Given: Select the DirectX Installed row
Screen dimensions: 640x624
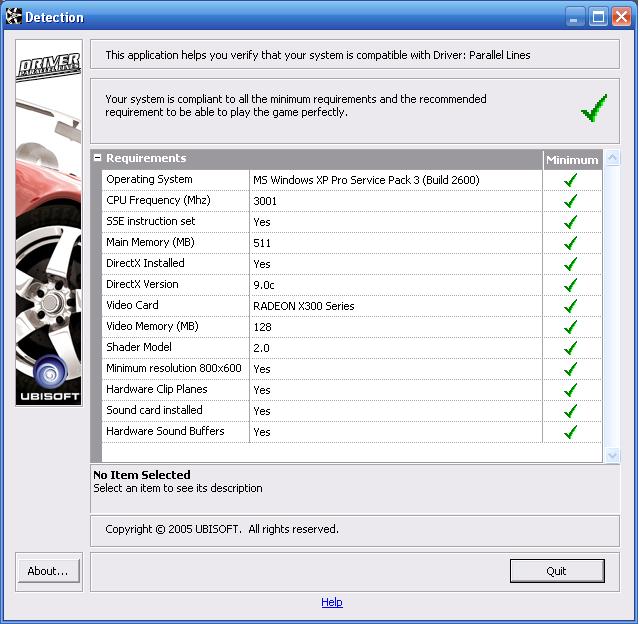Looking at the screenshot, I should pyautogui.click(x=352, y=264).
